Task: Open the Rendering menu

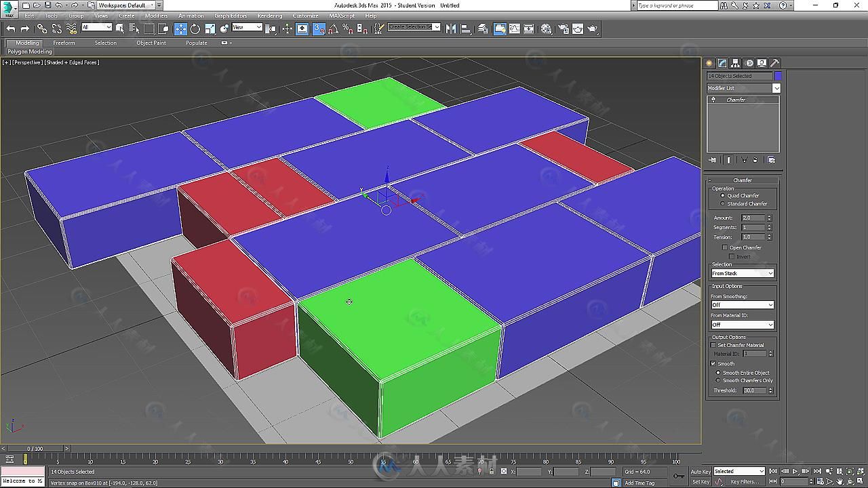Action: [270, 16]
